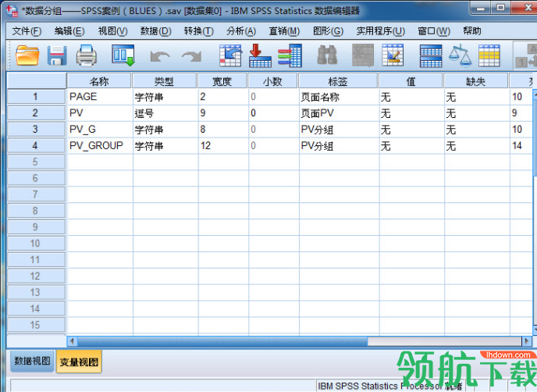Viewport: 537px width, 392px height.
Task: Click width cell showing 12
Action: tap(223, 145)
